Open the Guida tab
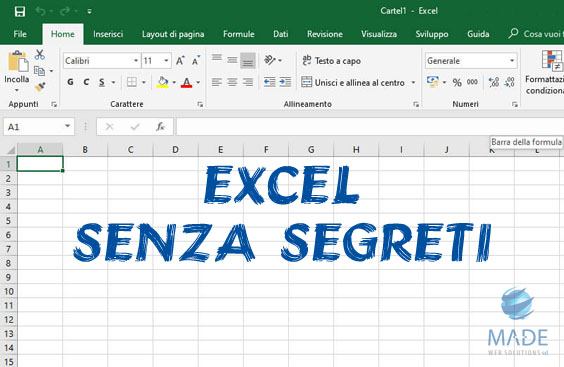 pyautogui.click(x=478, y=34)
